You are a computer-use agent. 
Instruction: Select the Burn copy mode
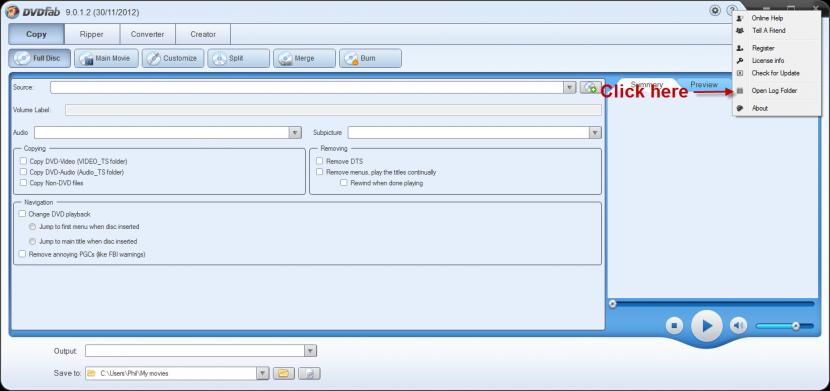tap(370, 58)
